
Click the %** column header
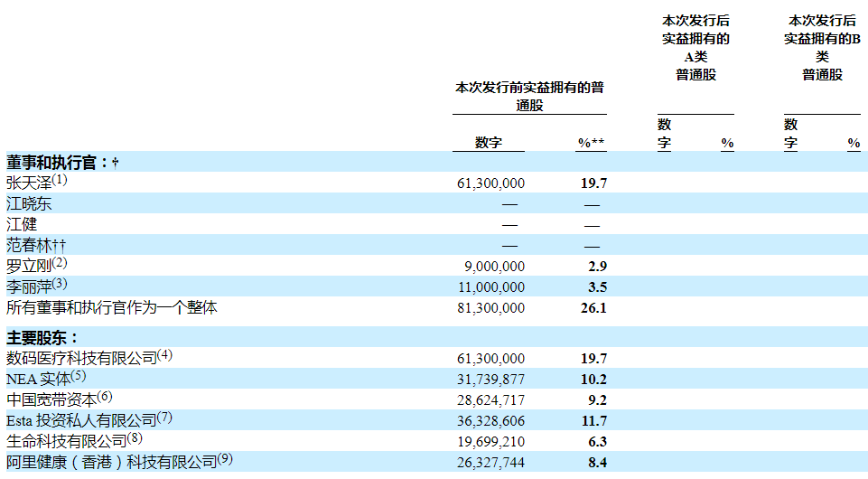pos(591,143)
